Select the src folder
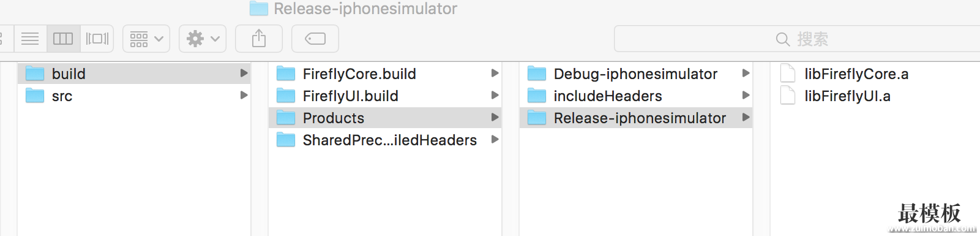The width and height of the screenshot is (980, 236). point(134,96)
